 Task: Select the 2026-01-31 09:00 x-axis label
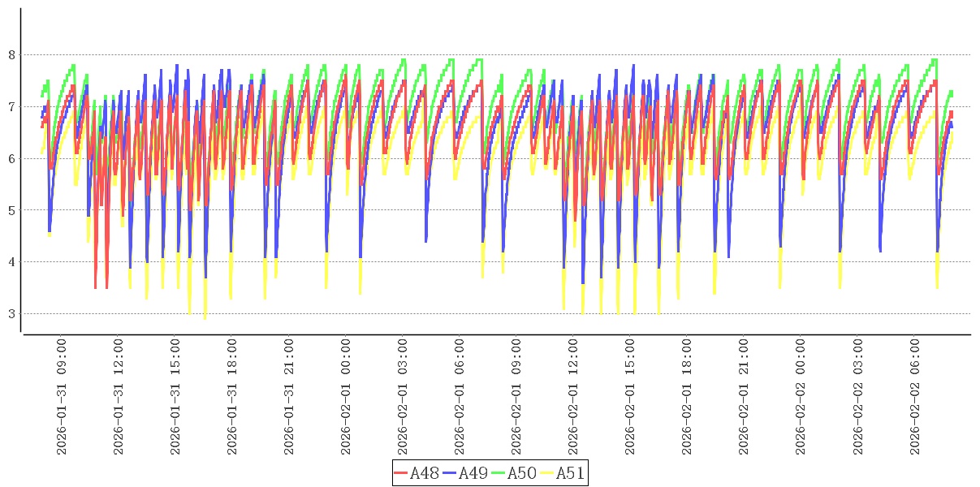pyautogui.click(x=62, y=397)
